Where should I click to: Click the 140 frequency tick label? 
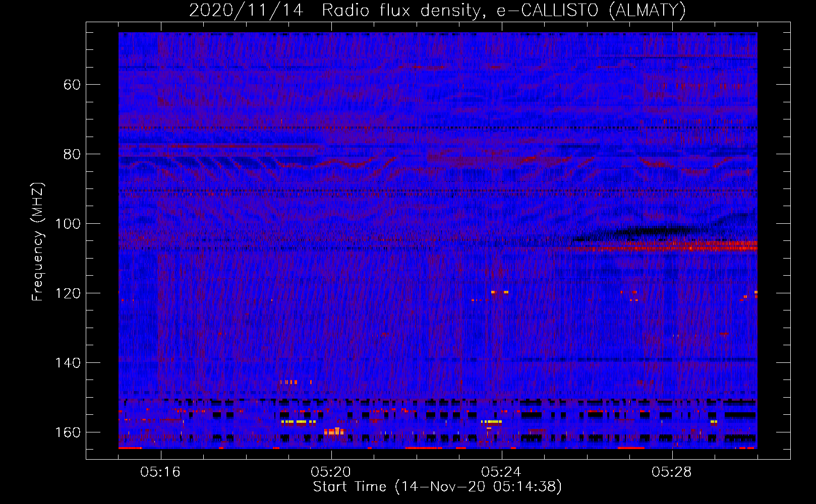(68, 363)
